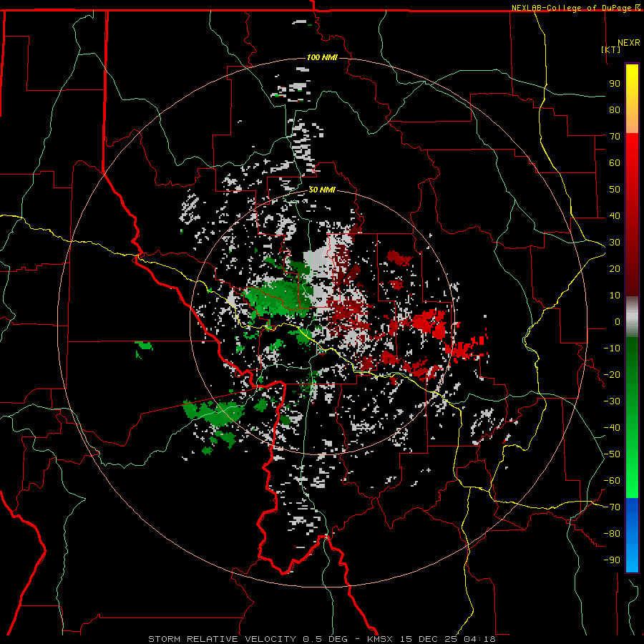Click the -80 scale label
The width and height of the screenshot is (644, 644).
pyautogui.click(x=612, y=534)
